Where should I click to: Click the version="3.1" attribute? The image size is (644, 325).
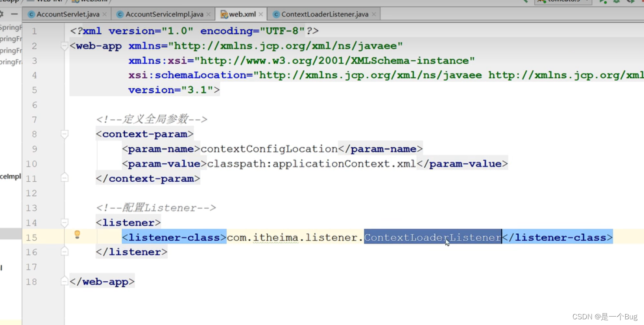click(170, 90)
